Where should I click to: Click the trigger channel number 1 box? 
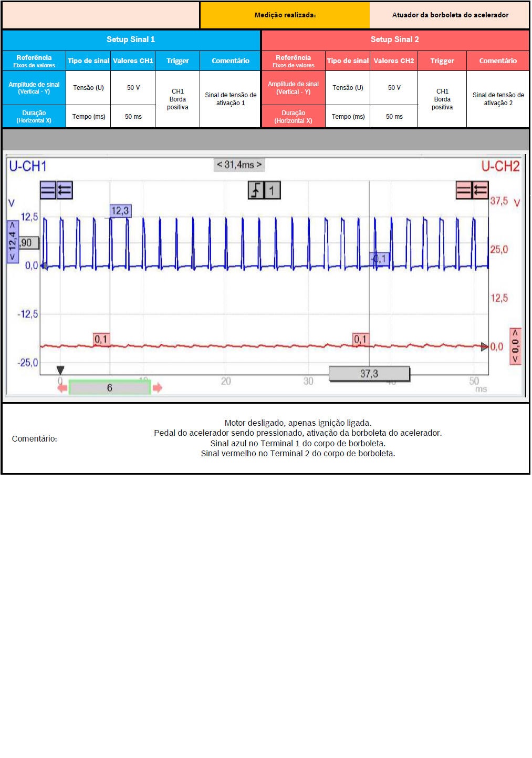point(272,190)
